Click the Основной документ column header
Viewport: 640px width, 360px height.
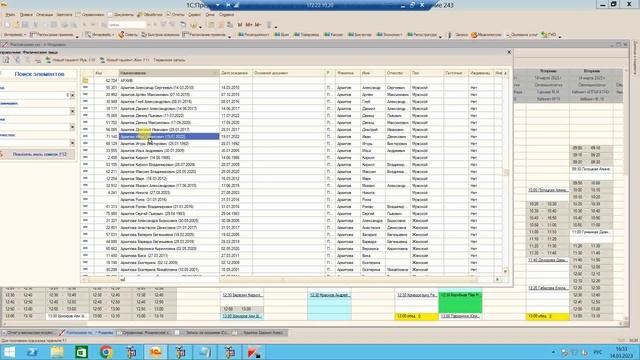coord(288,73)
